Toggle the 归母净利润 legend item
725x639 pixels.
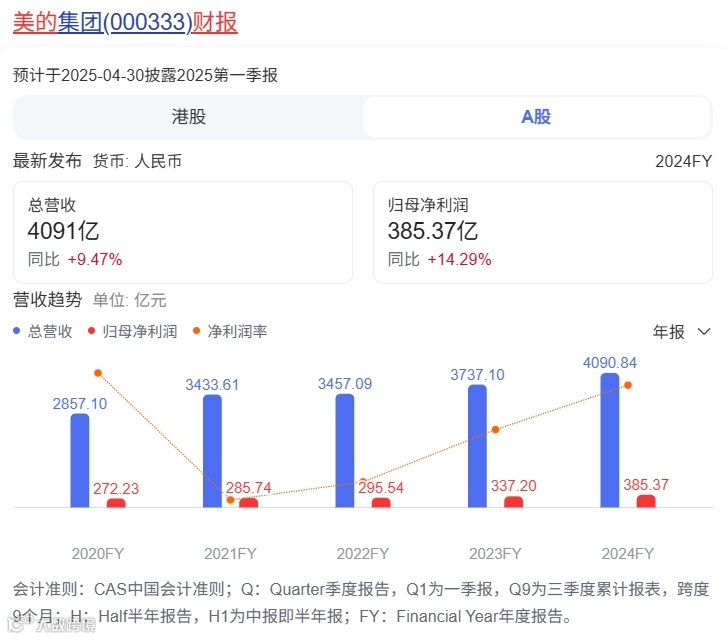[132, 331]
